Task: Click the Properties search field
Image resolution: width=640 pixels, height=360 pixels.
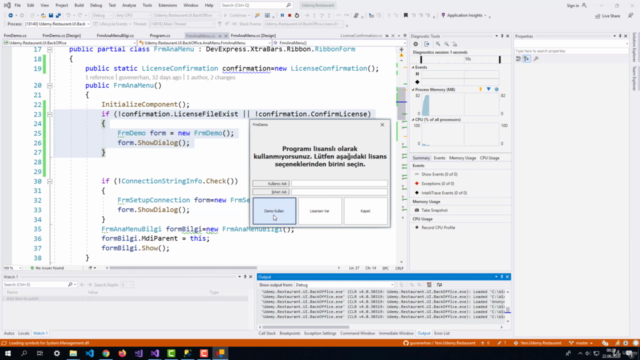Action: (x=571, y=51)
